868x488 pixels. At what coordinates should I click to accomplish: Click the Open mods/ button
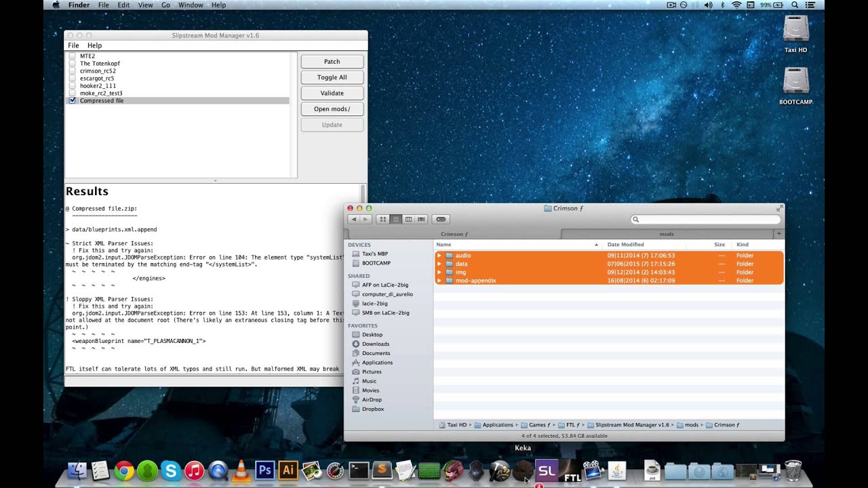(x=332, y=109)
